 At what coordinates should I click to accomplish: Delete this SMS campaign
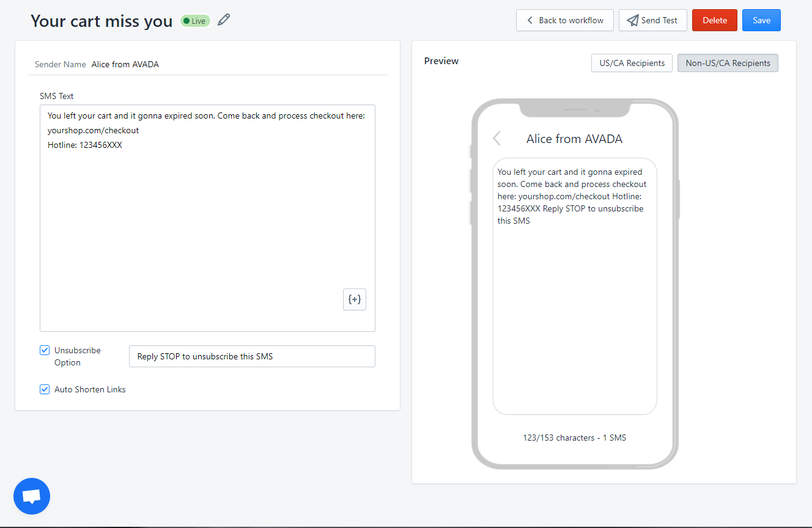pyautogui.click(x=714, y=20)
